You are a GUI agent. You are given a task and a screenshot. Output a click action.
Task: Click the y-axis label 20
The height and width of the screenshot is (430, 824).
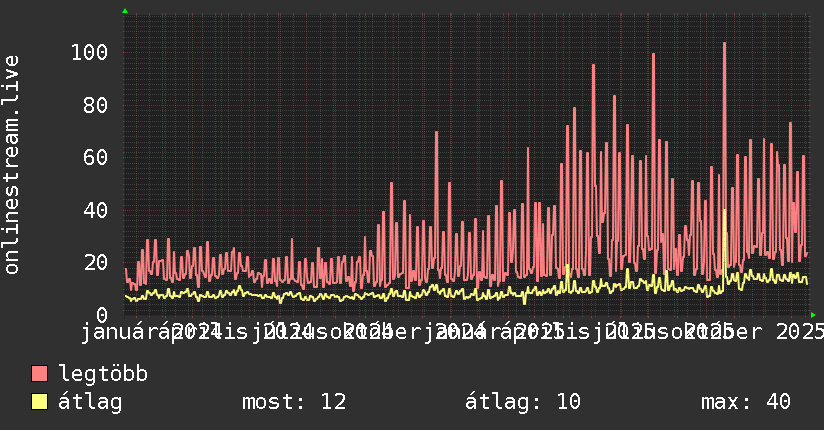96,262
